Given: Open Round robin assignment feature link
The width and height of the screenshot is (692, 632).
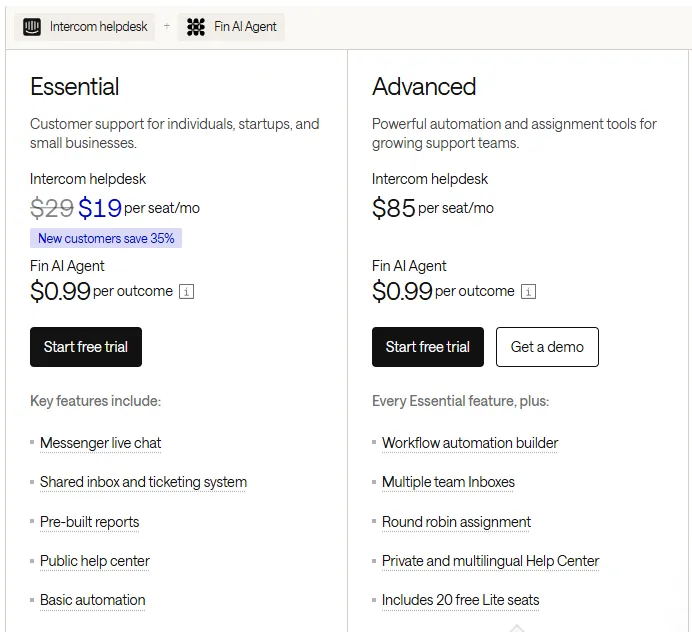Looking at the screenshot, I should pos(456,522).
